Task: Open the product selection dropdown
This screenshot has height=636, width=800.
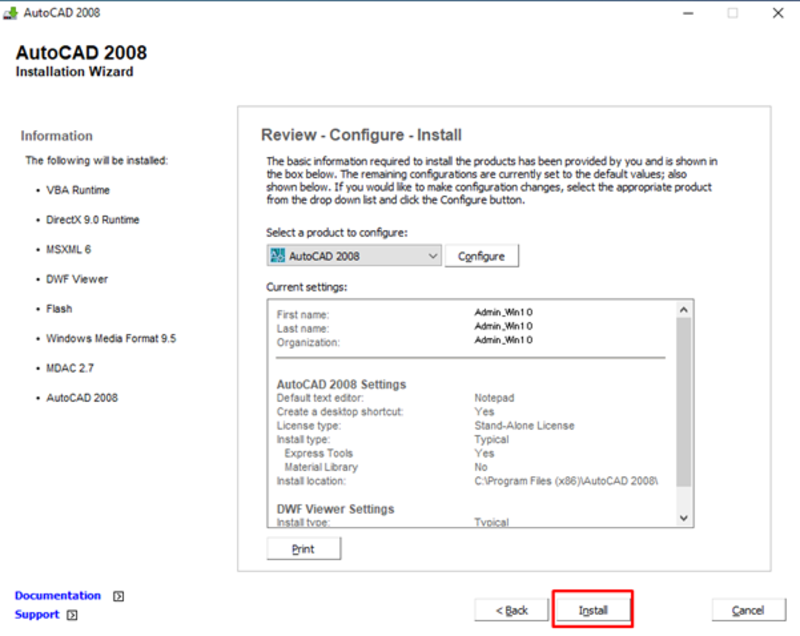Action: point(354,256)
